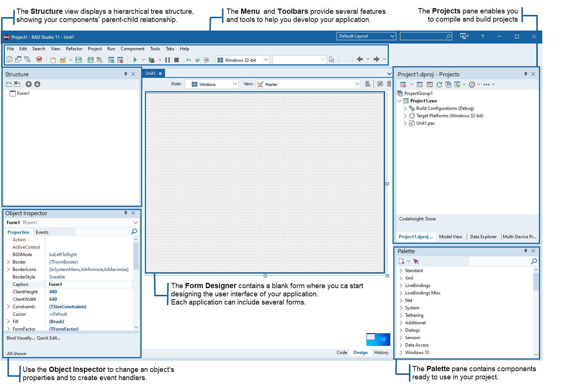Open the Data Explorer tab
The image size is (562, 392).
click(x=483, y=237)
